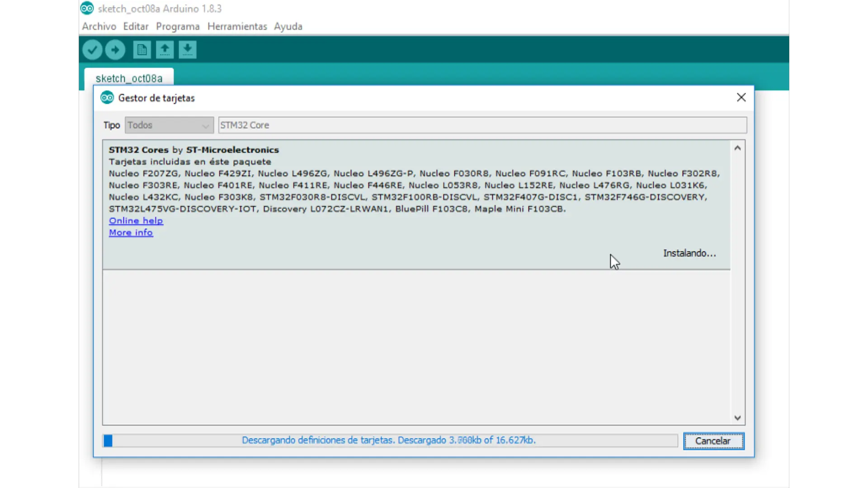Viewport: 868px width, 488px height.
Task: Open the More info link
Action: click(131, 232)
